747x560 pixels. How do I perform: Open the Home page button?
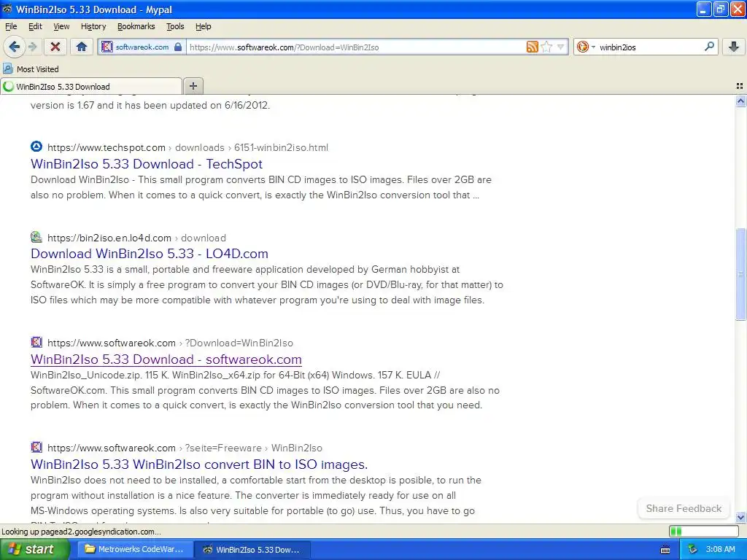[82, 47]
